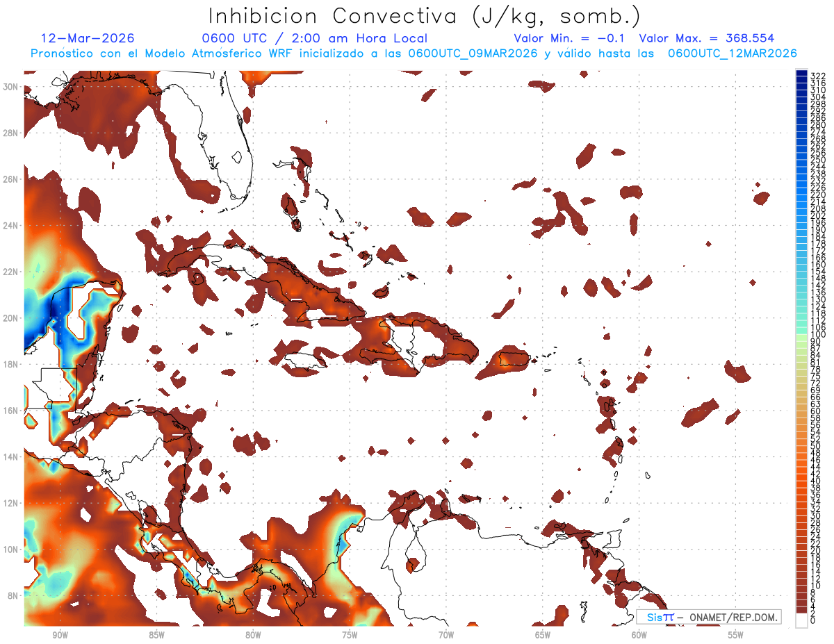
Task: Click the 24N latitude label
Action: point(10,225)
